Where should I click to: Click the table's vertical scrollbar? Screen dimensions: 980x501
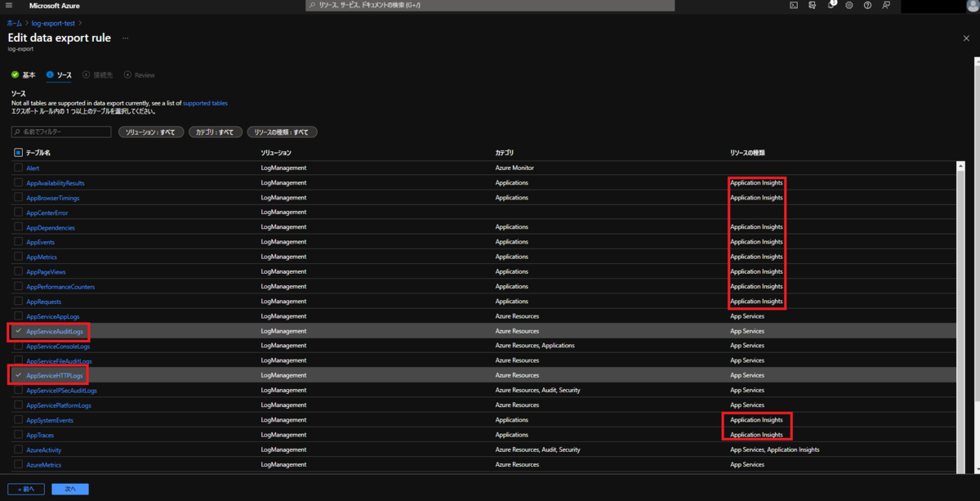tap(960, 316)
